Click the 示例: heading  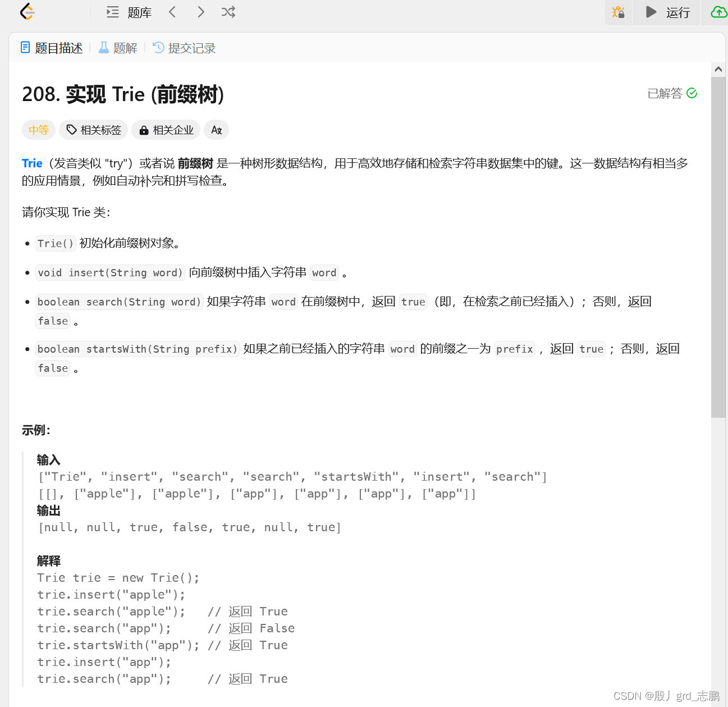pos(36,430)
